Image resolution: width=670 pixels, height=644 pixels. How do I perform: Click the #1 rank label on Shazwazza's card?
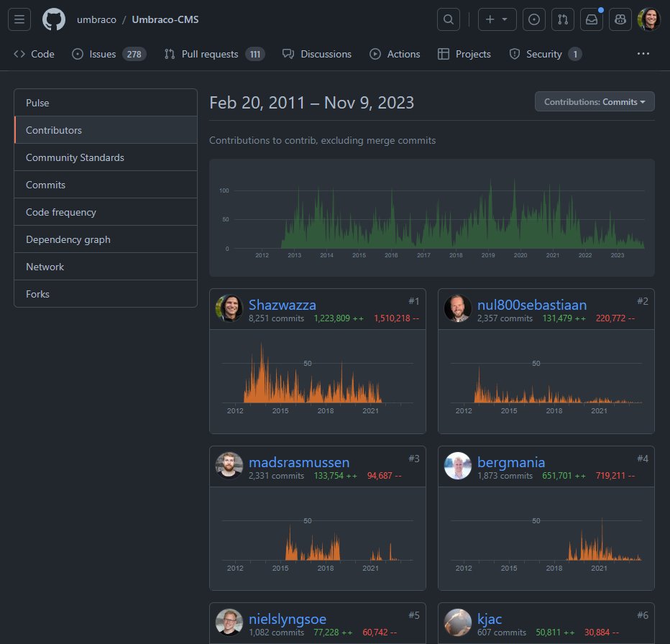pos(413,301)
